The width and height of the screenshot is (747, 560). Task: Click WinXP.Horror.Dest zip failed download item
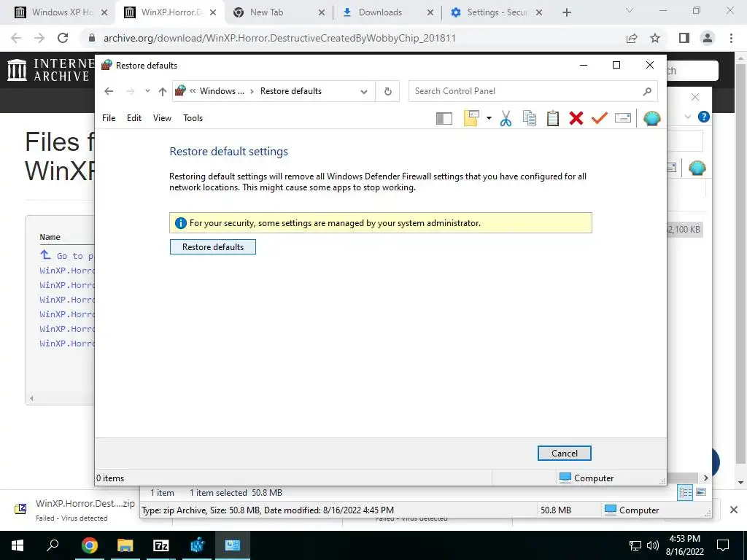point(75,510)
